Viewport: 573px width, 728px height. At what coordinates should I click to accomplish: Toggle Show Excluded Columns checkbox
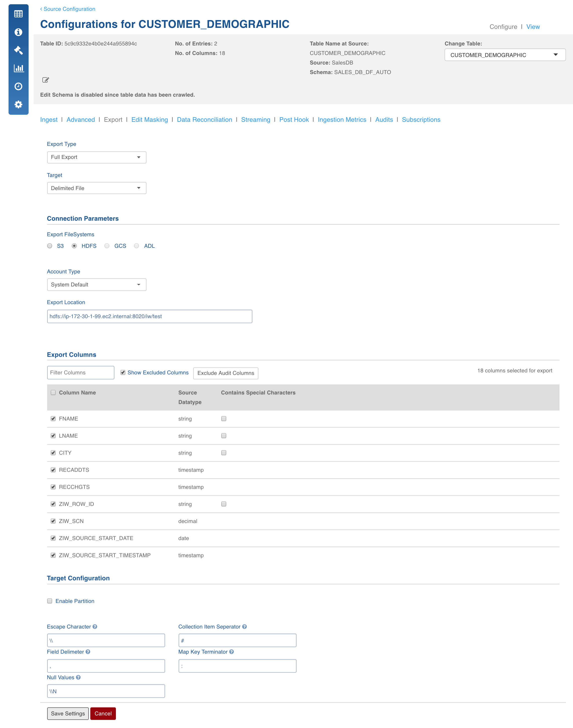point(123,373)
